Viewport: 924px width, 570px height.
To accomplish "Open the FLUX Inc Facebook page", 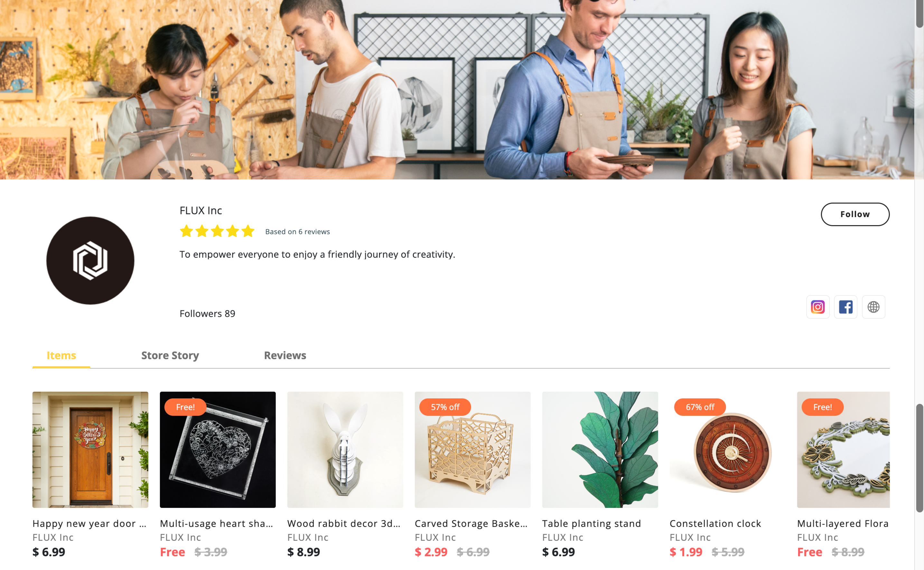I will click(x=845, y=307).
